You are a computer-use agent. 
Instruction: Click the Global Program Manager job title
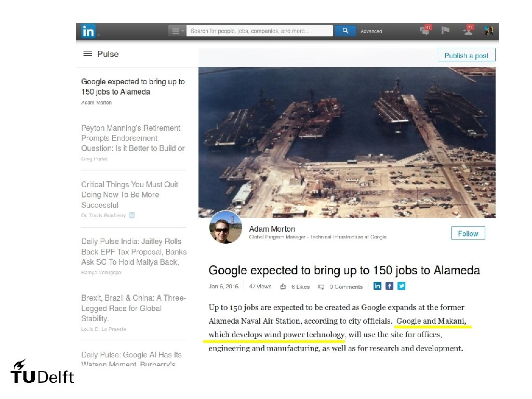[x=317, y=237]
